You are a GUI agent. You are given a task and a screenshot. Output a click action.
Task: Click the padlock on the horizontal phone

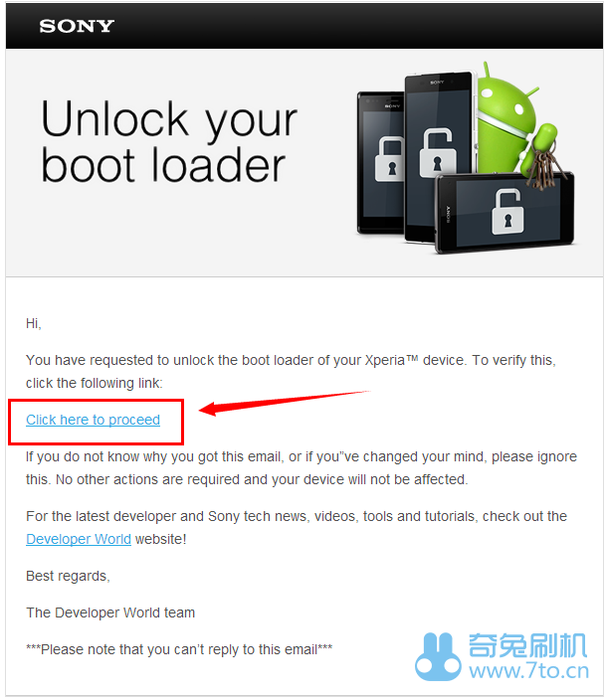507,212
